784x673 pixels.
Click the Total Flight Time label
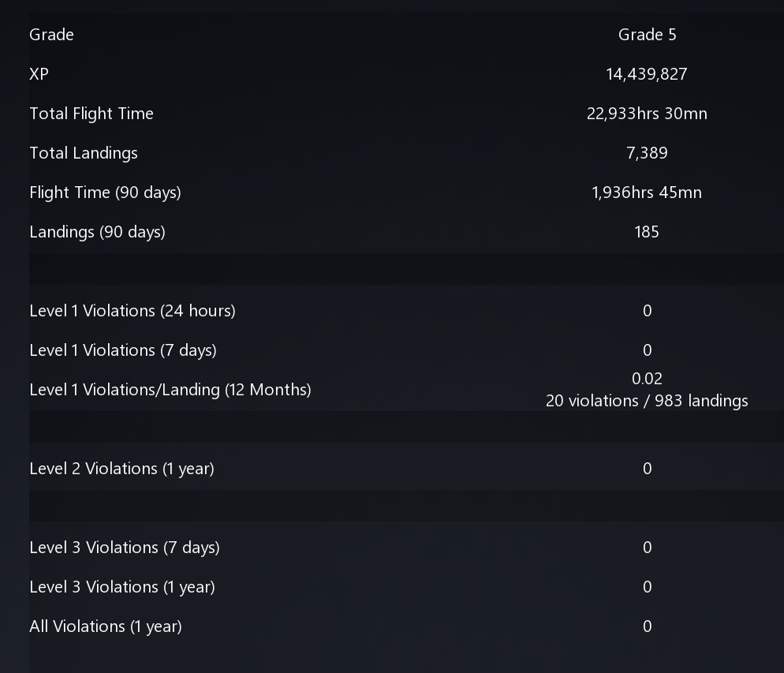point(91,114)
